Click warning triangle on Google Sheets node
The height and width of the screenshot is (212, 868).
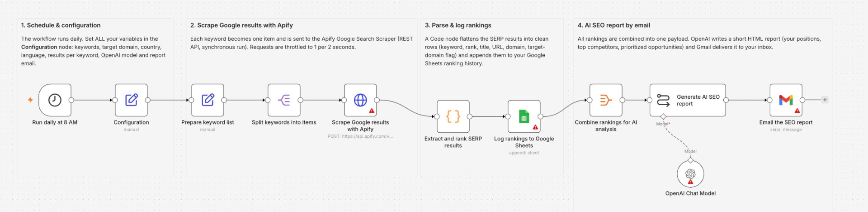click(535, 127)
